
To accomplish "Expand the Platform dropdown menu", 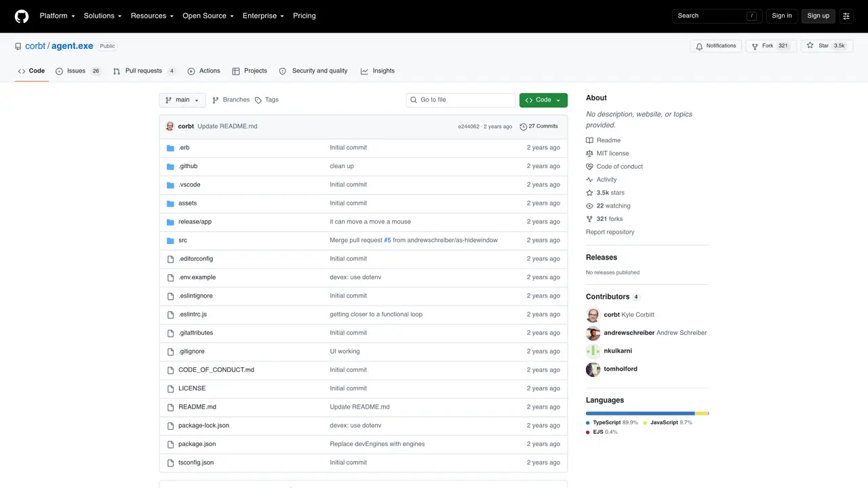I will (57, 16).
